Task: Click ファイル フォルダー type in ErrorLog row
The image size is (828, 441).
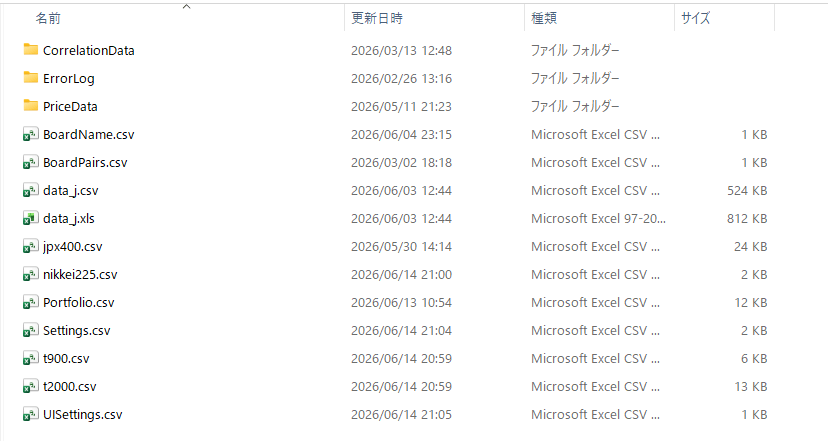Action: click(575, 79)
